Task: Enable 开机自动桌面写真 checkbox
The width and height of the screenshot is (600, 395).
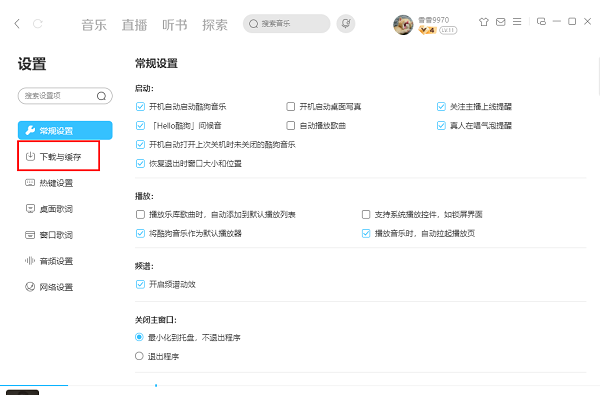Action: (x=291, y=106)
